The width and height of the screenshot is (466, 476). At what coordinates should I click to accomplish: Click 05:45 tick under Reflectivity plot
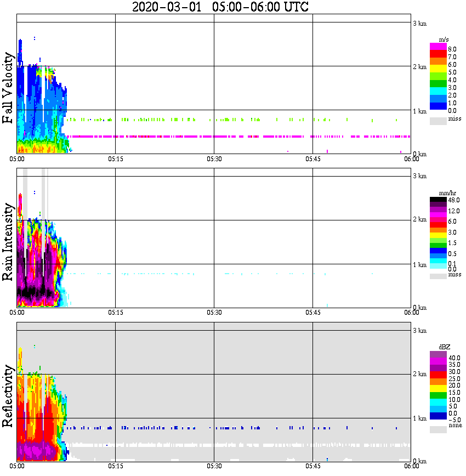[x=313, y=466]
